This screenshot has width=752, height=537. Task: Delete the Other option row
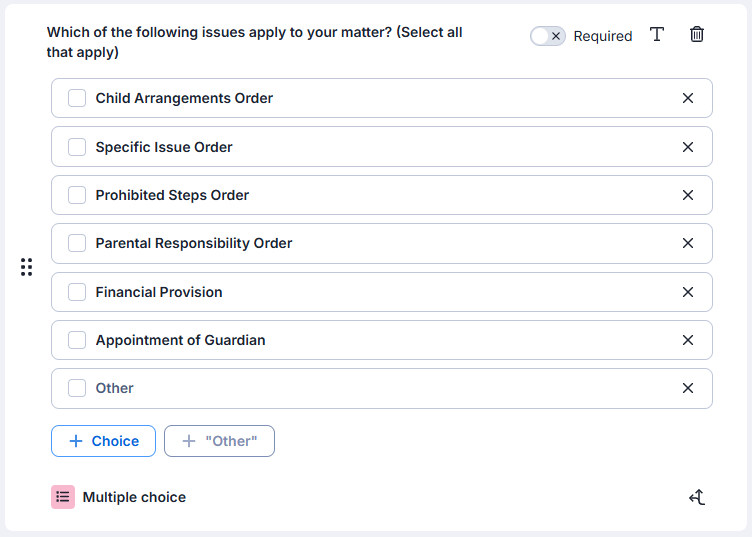pyautogui.click(x=688, y=388)
